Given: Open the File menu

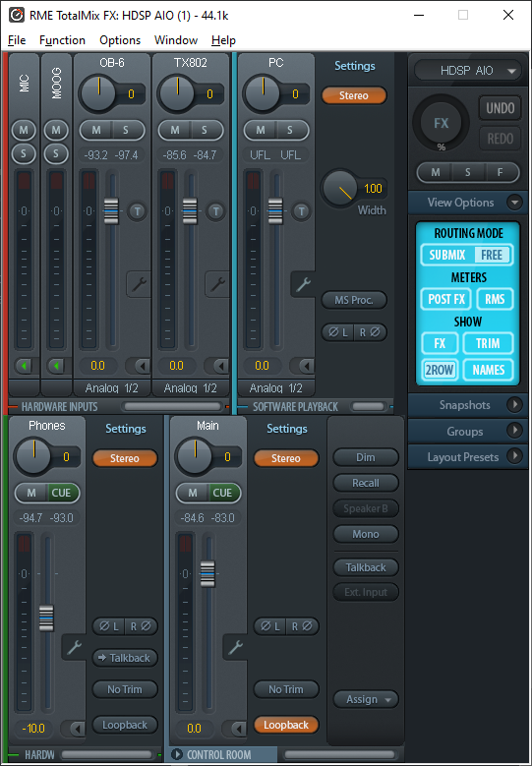Looking at the screenshot, I should pyautogui.click(x=17, y=40).
